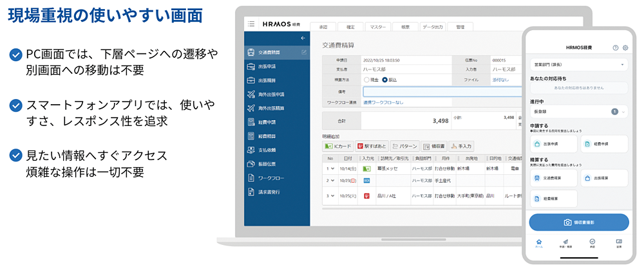This screenshot has width=644, height=270.
Task: Go to 海外出張精算 in sidebar
Action: 277,108
